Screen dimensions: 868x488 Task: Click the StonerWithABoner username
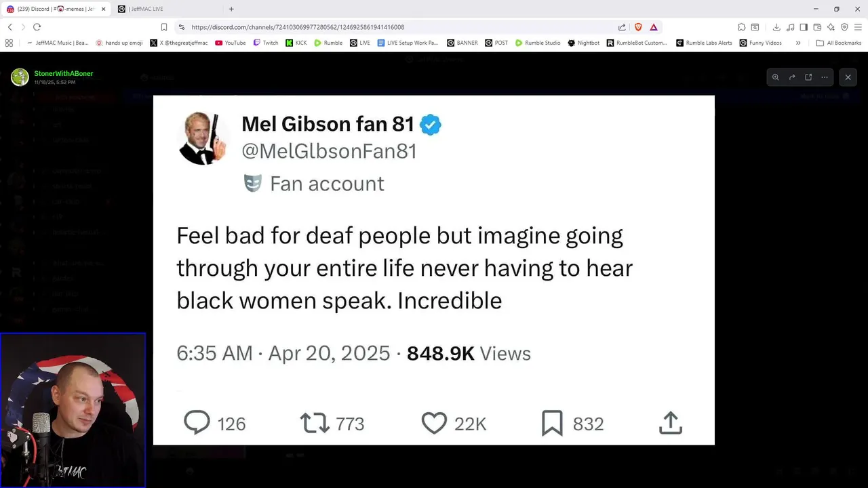[x=64, y=73]
